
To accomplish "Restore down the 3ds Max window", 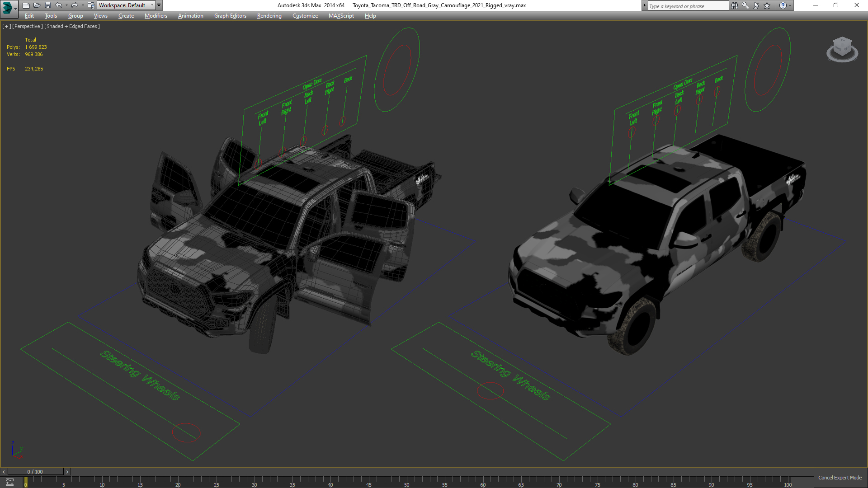I will click(836, 5).
